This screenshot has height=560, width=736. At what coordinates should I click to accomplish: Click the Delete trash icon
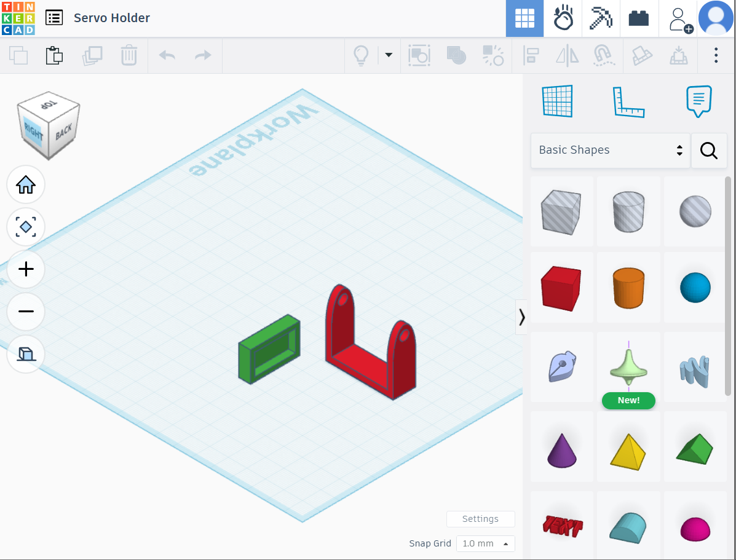coord(129,55)
